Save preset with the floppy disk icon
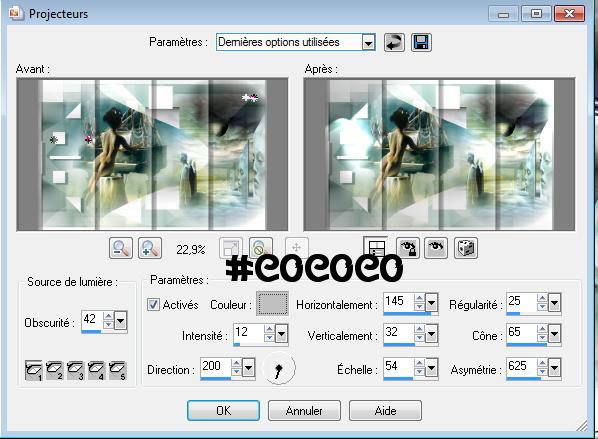This screenshot has height=439, width=598. 421,42
